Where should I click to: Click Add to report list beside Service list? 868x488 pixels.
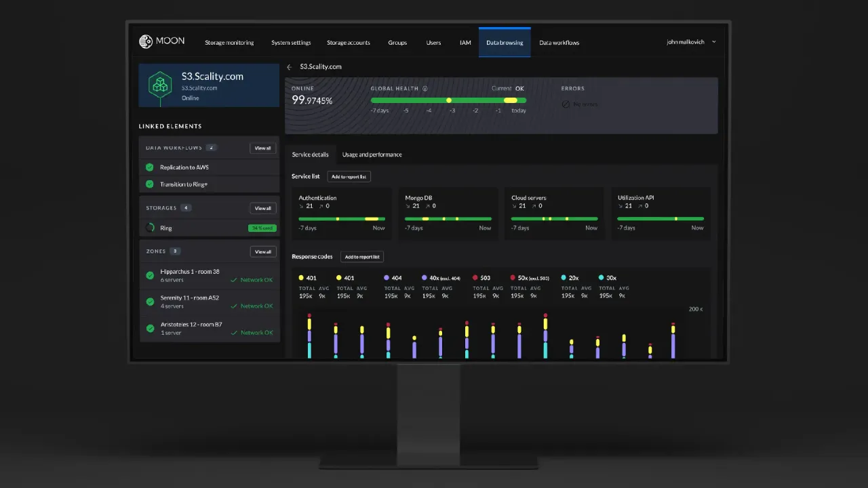coord(349,176)
